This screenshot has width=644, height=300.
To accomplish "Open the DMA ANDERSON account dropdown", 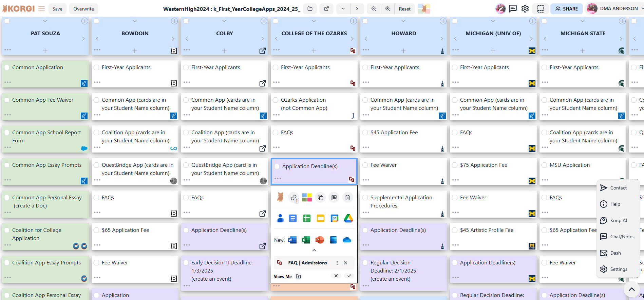I will coord(615,8).
